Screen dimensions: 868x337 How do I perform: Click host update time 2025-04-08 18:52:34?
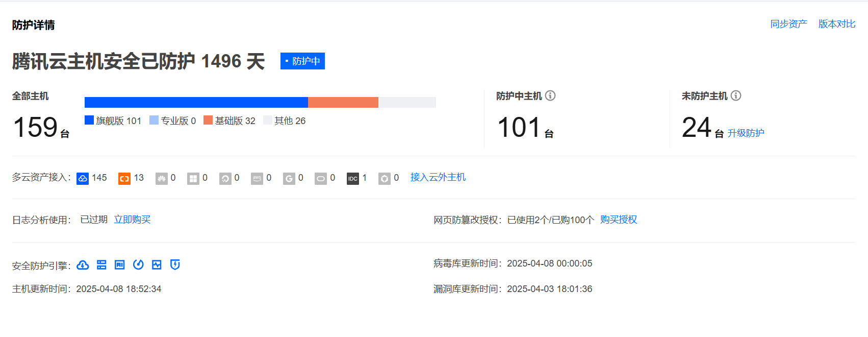pos(119,289)
